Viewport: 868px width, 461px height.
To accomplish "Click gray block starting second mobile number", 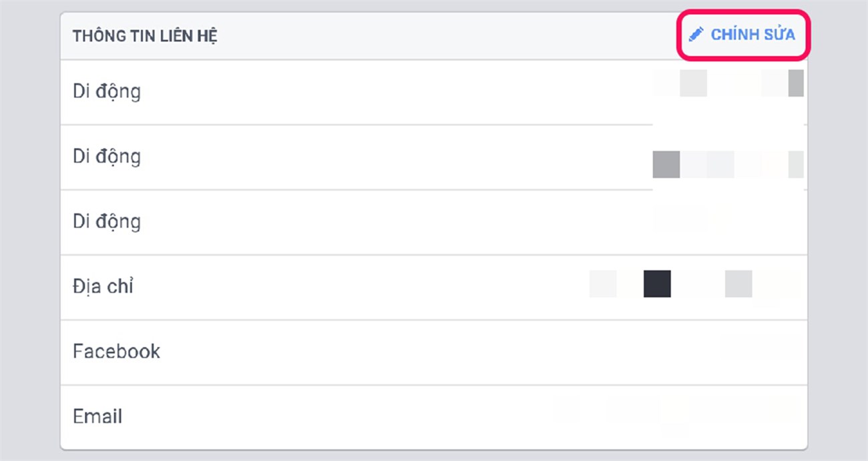I will click(x=666, y=165).
